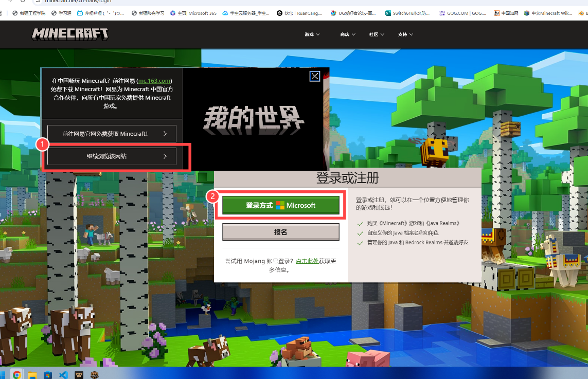Viewport: 588px width, 379px height.
Task: Open the 学生云服务器 bookmark
Action: pos(246,13)
